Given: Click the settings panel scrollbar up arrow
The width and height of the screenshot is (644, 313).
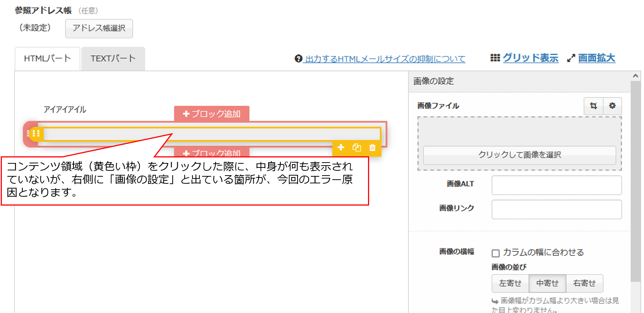Looking at the screenshot, I should point(635,76).
